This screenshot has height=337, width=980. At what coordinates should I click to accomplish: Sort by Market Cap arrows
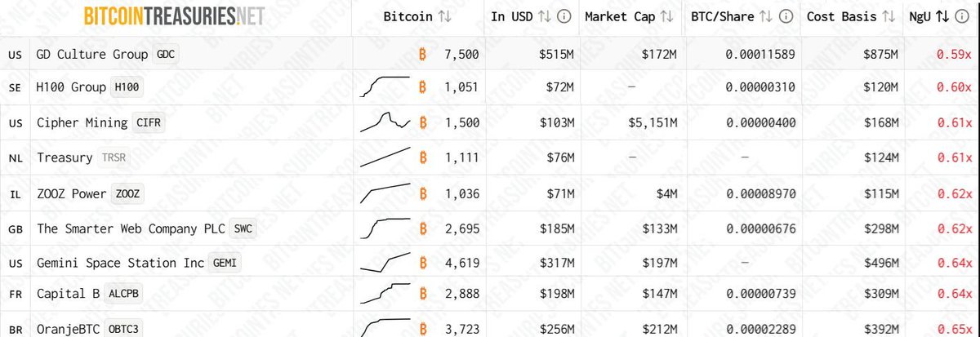pyautogui.click(x=667, y=16)
